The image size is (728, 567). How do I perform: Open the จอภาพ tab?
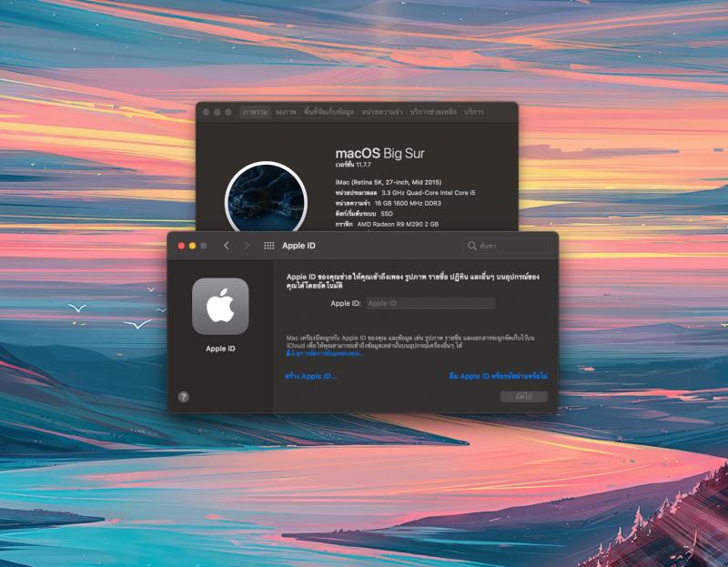click(286, 112)
